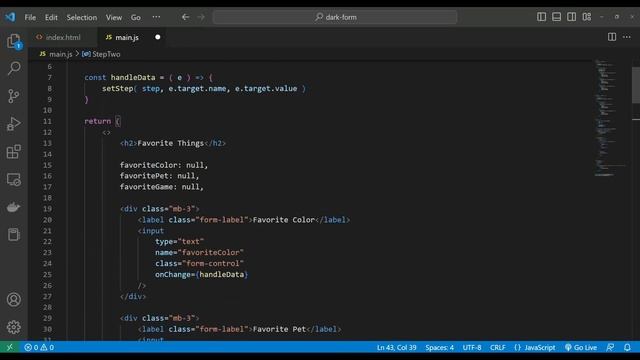The height and width of the screenshot is (360, 640).
Task: Open the Explorer view in activity bar
Action: [14, 42]
